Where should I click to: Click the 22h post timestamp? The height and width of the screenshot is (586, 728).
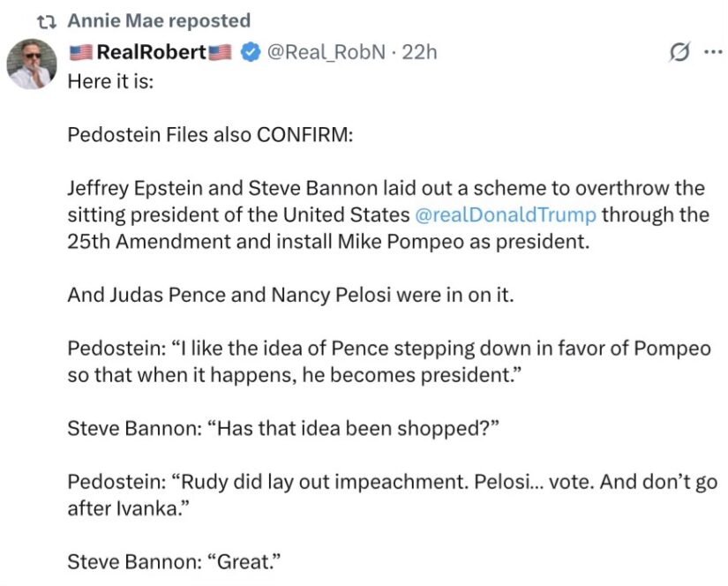419,52
